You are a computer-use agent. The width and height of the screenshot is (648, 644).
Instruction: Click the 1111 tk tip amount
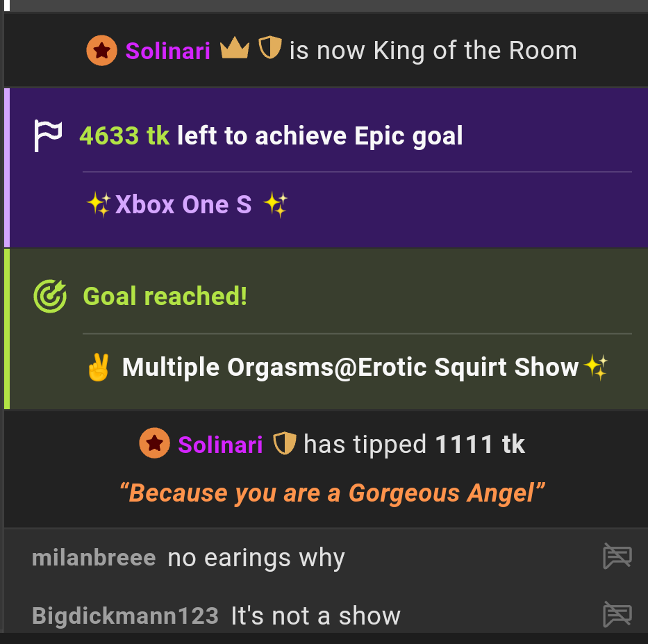(480, 445)
